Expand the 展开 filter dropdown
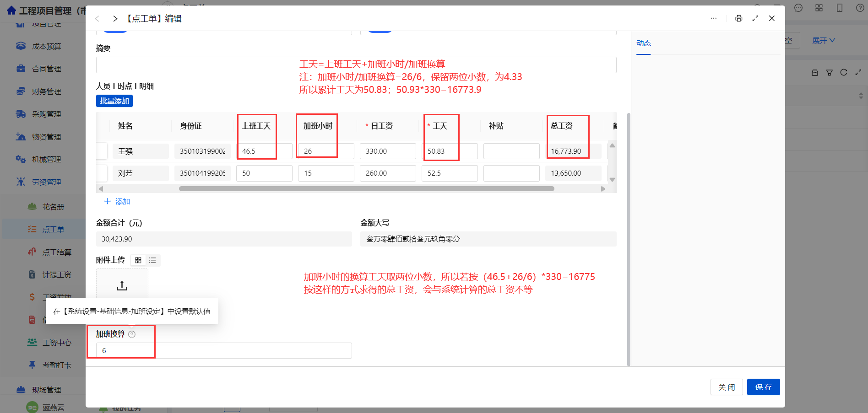 click(824, 41)
